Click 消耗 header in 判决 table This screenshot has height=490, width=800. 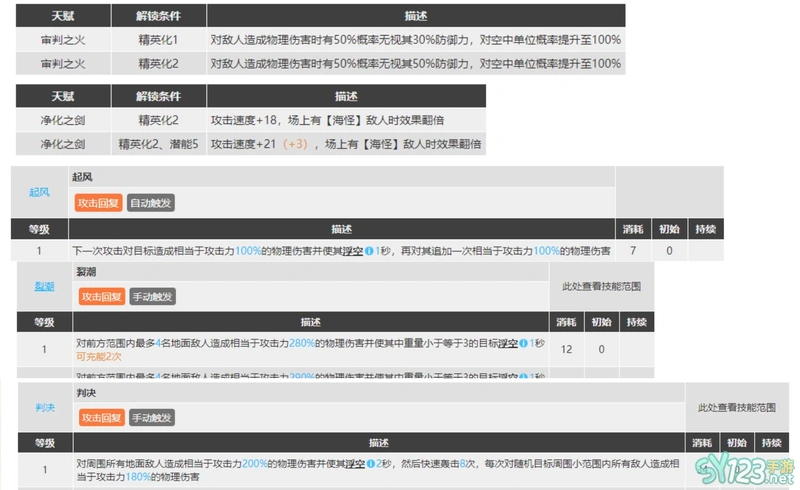[702, 443]
